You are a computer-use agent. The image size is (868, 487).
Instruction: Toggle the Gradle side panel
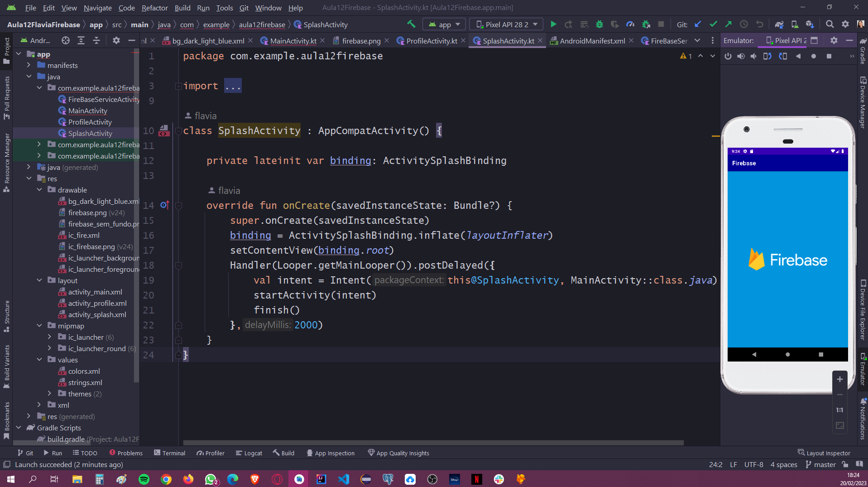click(863, 51)
